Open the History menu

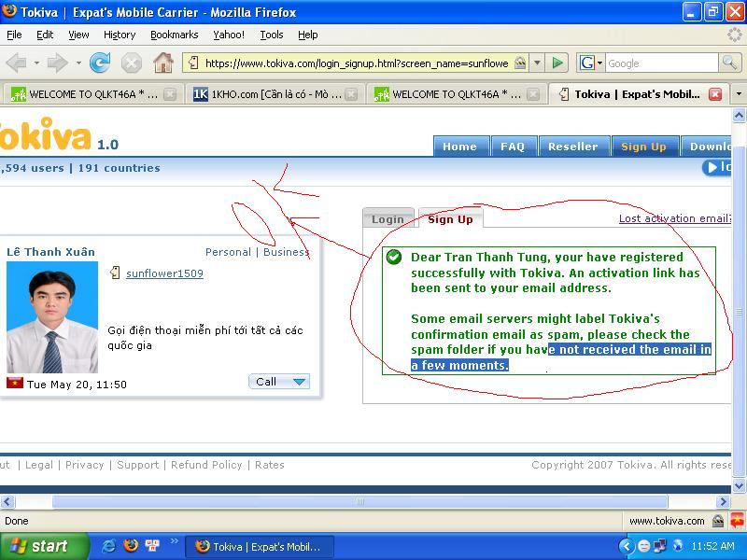click(x=120, y=35)
